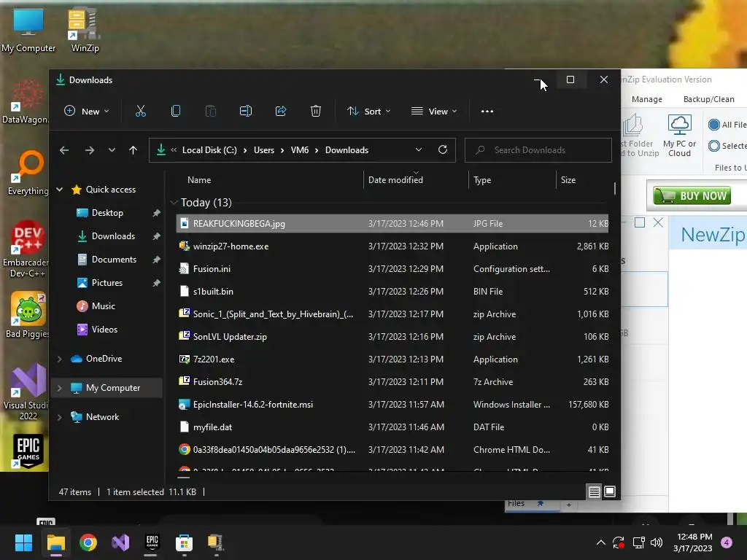Go back with the left arrow
The width and height of the screenshot is (747, 560).
[64, 150]
